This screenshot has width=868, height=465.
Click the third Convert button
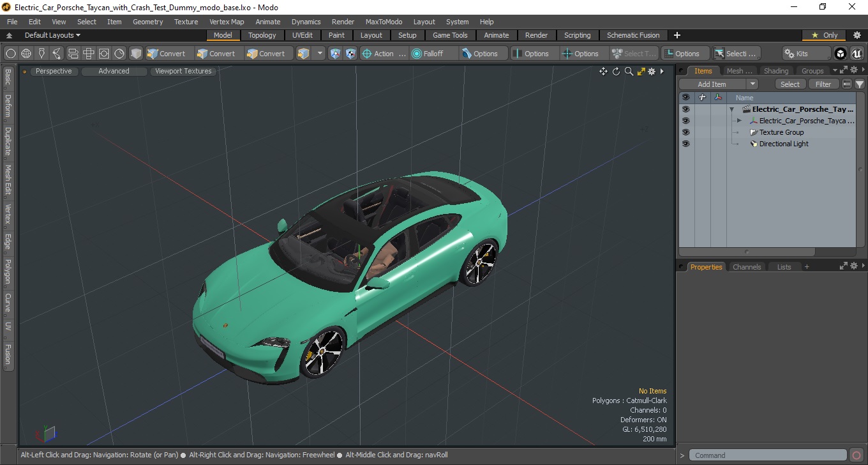[267, 54]
